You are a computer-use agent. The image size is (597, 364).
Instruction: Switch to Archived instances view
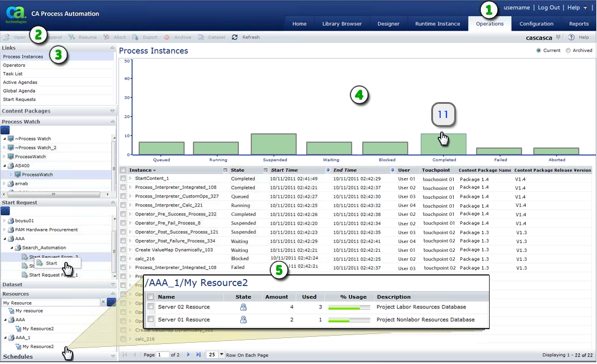pyautogui.click(x=568, y=50)
